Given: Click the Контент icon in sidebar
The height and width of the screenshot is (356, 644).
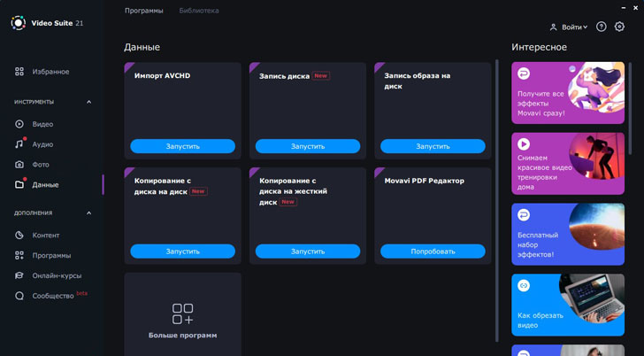Looking at the screenshot, I should [x=19, y=236].
